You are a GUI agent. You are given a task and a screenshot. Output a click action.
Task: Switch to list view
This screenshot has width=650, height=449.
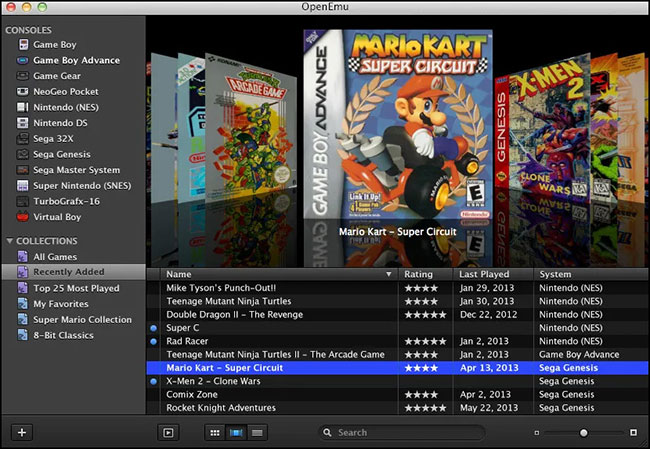(x=257, y=433)
